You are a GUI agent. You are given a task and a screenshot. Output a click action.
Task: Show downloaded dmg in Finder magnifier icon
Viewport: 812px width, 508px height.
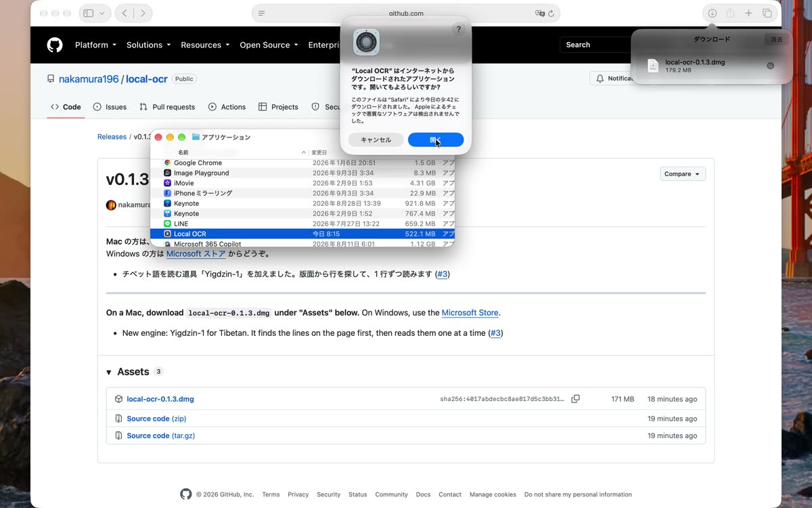pyautogui.click(x=770, y=66)
